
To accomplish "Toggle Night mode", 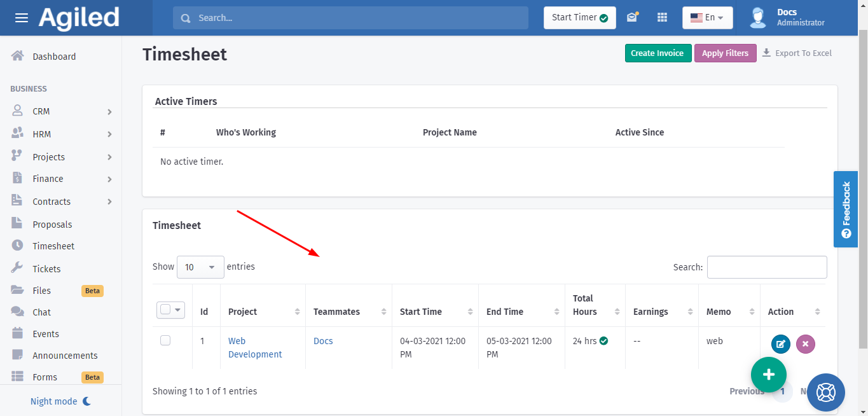I will pyautogui.click(x=61, y=401).
